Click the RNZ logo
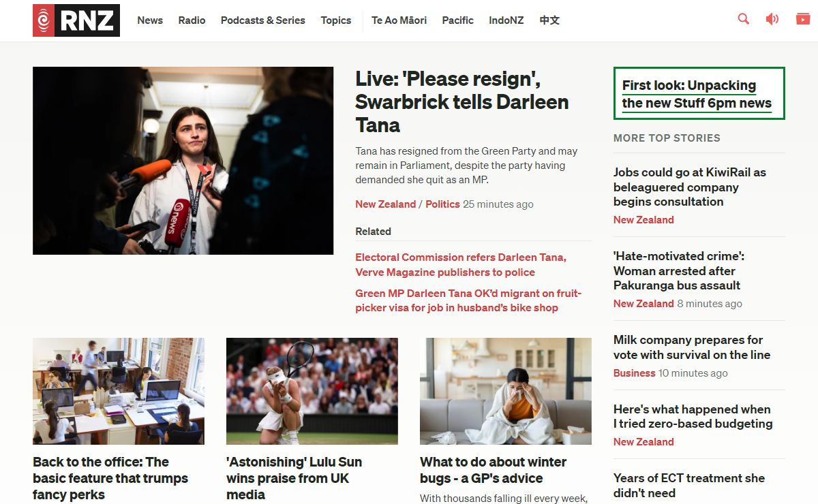 click(76, 20)
